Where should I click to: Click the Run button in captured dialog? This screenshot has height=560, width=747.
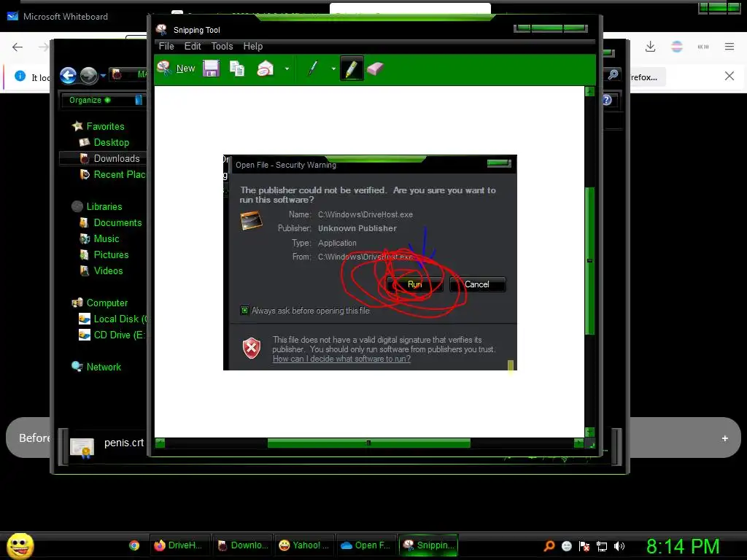pyautogui.click(x=414, y=284)
